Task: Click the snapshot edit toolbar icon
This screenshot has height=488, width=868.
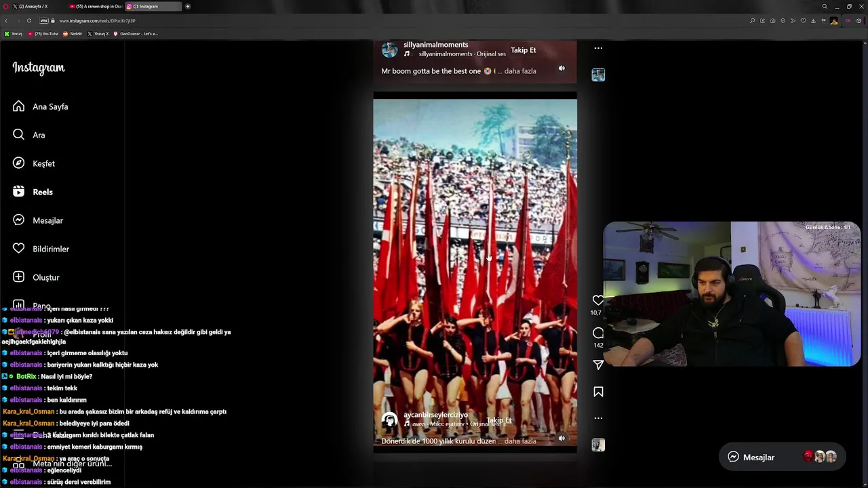Action: point(762,21)
